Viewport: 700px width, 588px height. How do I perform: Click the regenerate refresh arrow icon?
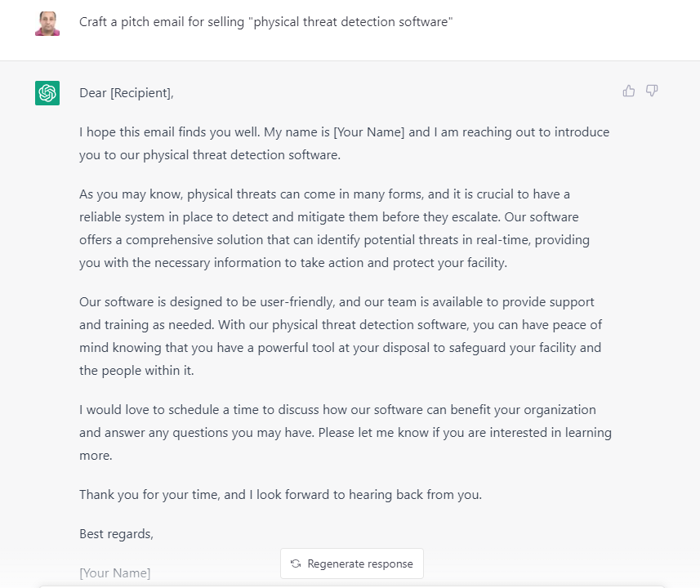click(x=295, y=563)
